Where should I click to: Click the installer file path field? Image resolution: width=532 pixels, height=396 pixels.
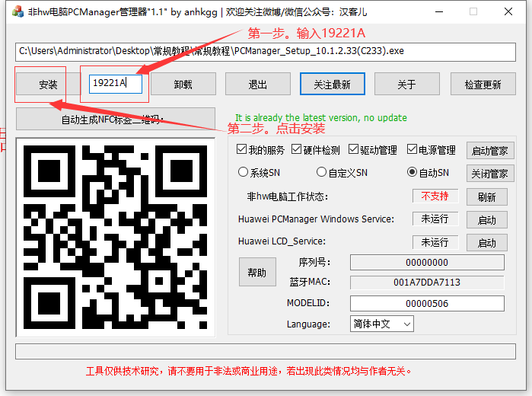pos(266,52)
